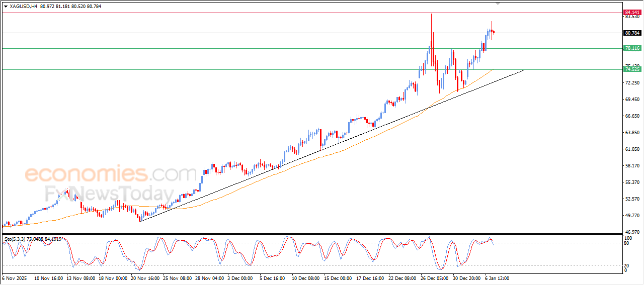Click the 80 level on stochastic scale

(627, 243)
